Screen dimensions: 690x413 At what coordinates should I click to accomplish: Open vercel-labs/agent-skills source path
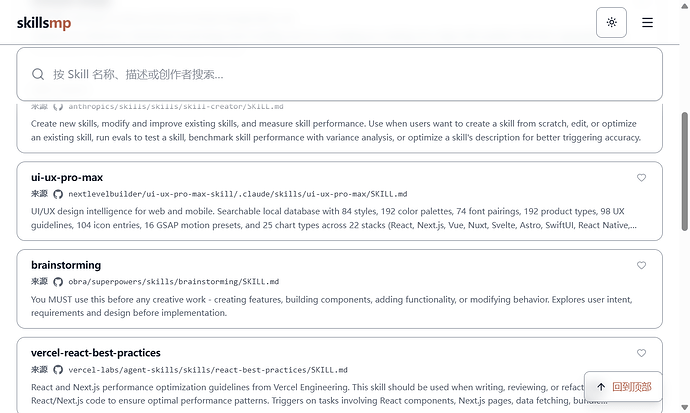(208, 370)
